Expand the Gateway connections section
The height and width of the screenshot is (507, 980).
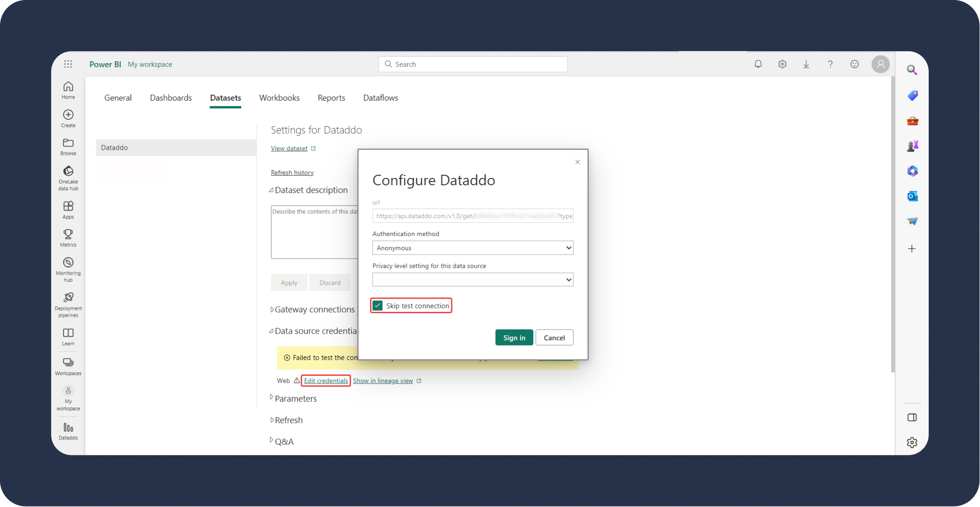[x=271, y=310]
